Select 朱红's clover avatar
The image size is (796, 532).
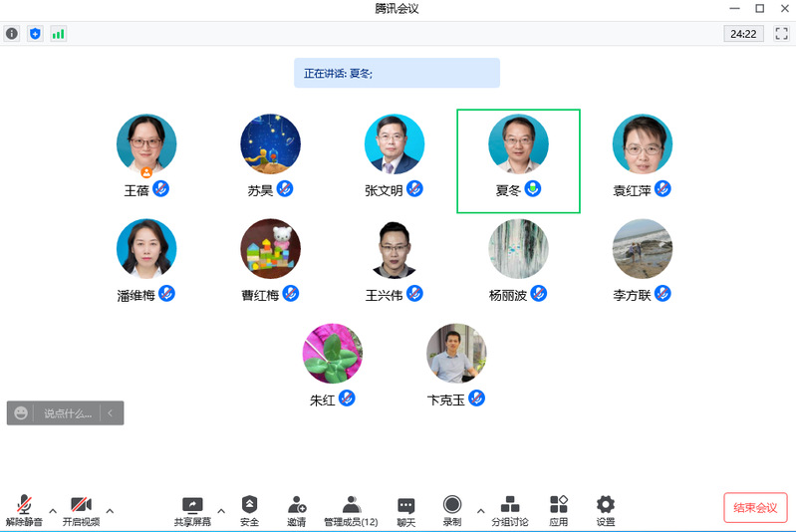[x=333, y=354]
